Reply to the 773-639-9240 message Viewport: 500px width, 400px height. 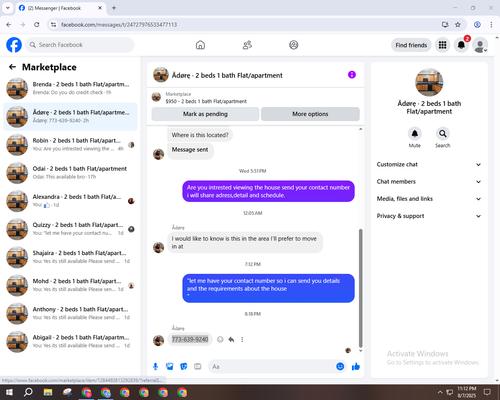(x=231, y=339)
